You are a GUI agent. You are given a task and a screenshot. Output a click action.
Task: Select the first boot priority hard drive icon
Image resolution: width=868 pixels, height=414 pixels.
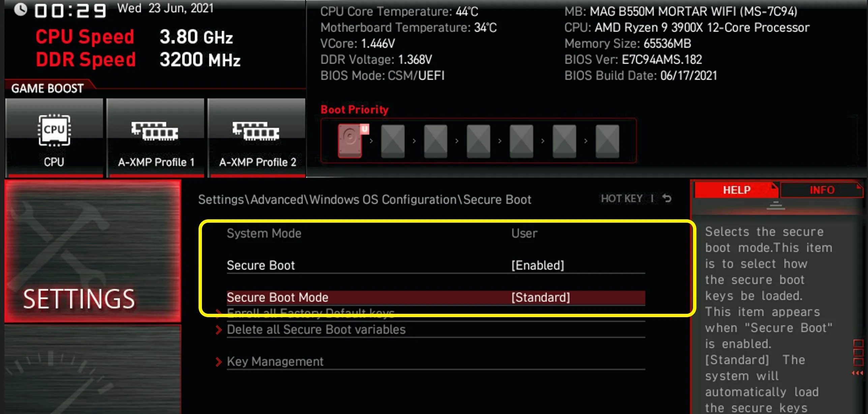coord(351,141)
